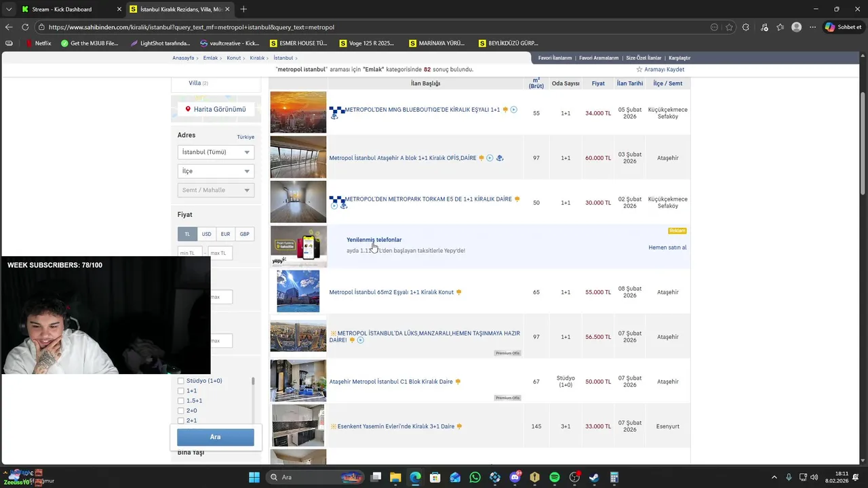Check the 2+1 room checkbox
The height and width of the screenshot is (488, 868).
pyautogui.click(x=181, y=420)
